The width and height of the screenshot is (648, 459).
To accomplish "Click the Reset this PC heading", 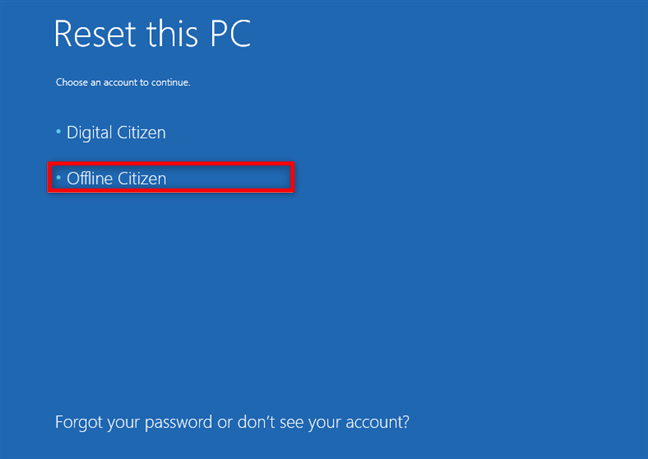I will point(152,33).
